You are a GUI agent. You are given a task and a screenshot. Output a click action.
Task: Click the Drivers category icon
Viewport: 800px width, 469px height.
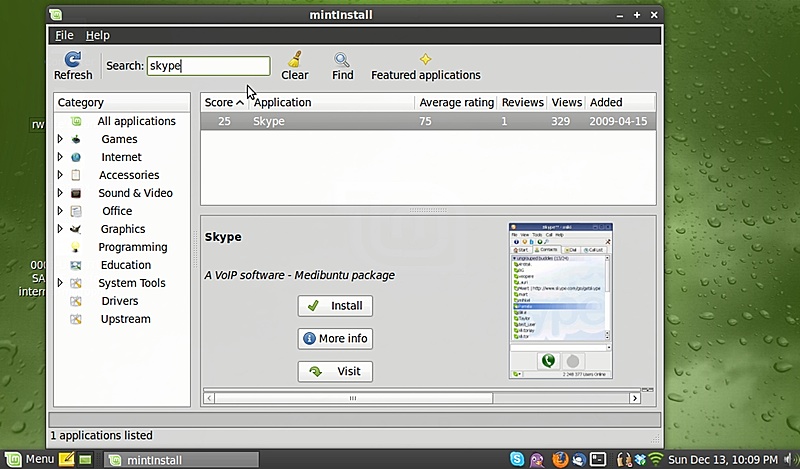coord(76,301)
